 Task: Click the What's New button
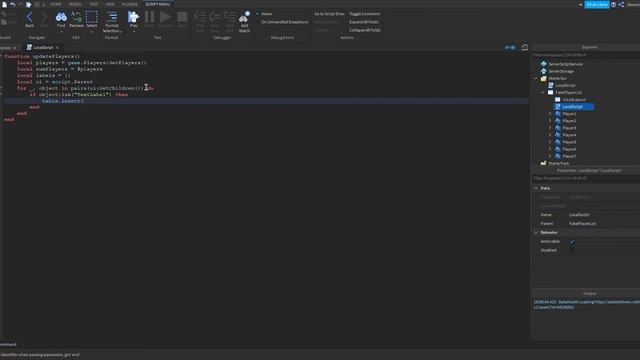pos(597,4)
